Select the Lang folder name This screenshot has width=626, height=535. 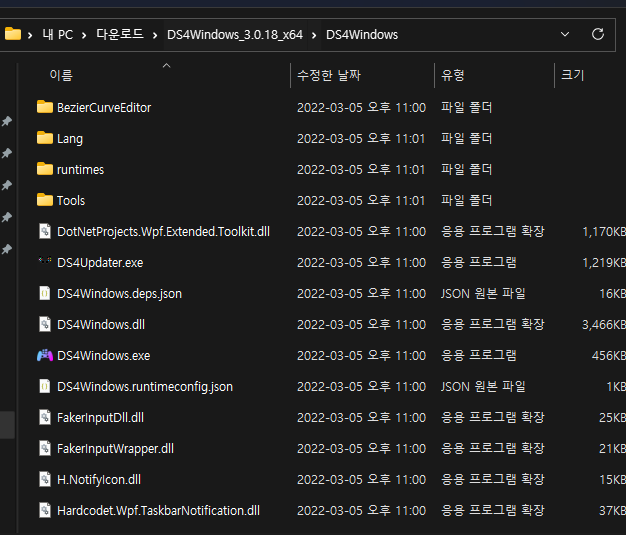pos(70,139)
